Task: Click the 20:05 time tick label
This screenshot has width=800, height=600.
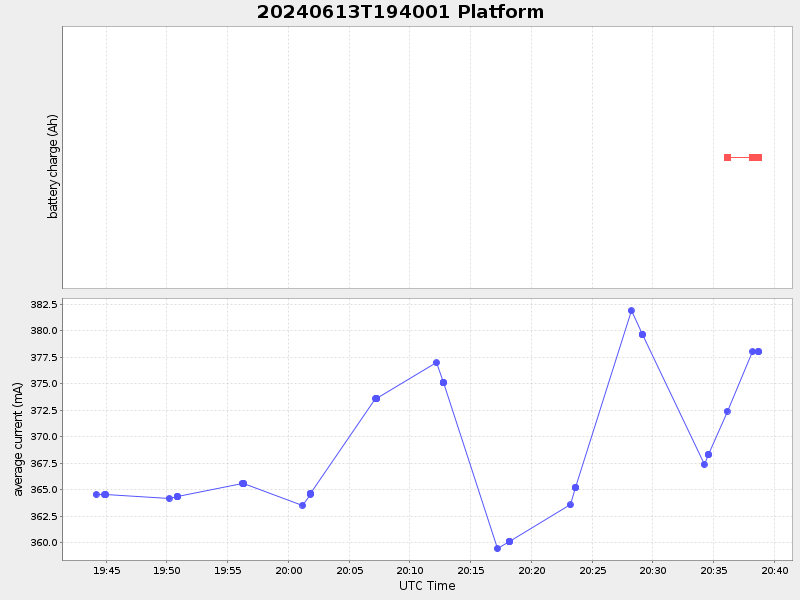Action: pyautogui.click(x=349, y=571)
